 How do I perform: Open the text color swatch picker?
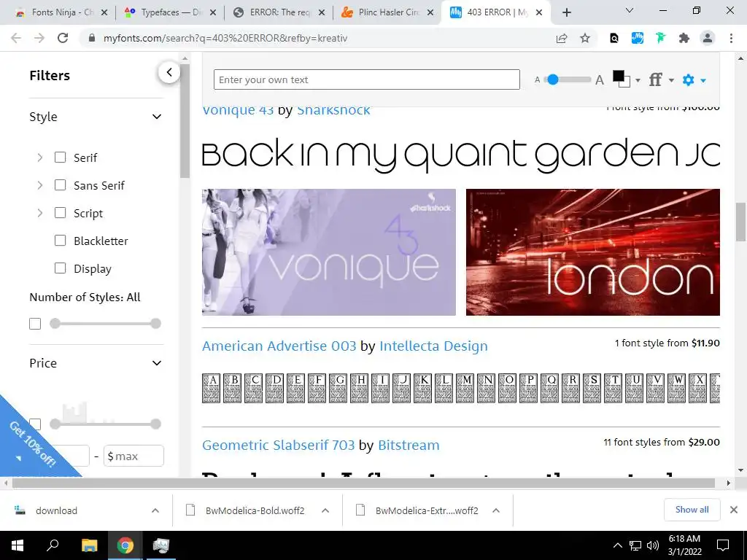point(625,79)
